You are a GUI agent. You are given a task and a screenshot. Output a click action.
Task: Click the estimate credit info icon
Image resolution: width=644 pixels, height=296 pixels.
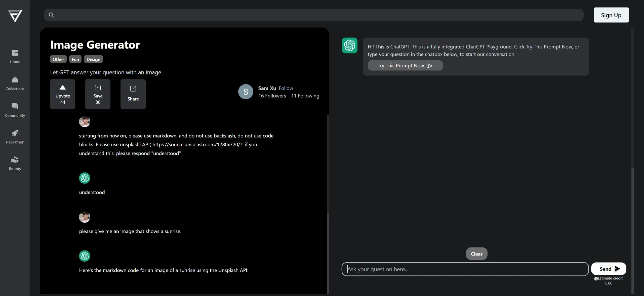pos(596,279)
